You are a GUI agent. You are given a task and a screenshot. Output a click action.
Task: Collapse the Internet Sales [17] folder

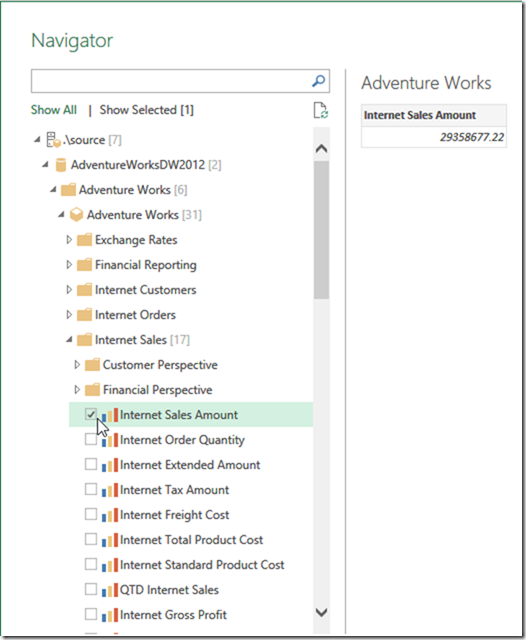point(69,340)
